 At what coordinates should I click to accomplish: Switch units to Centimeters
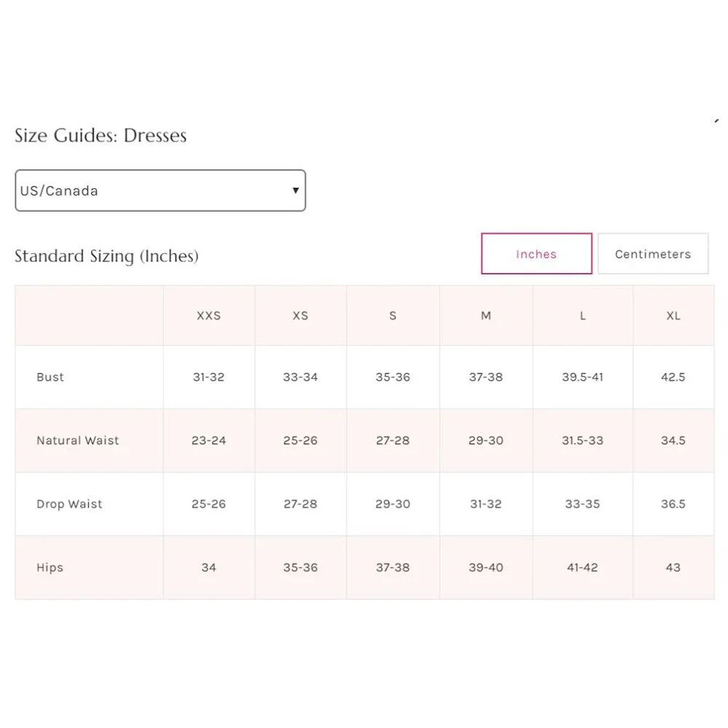(x=652, y=253)
